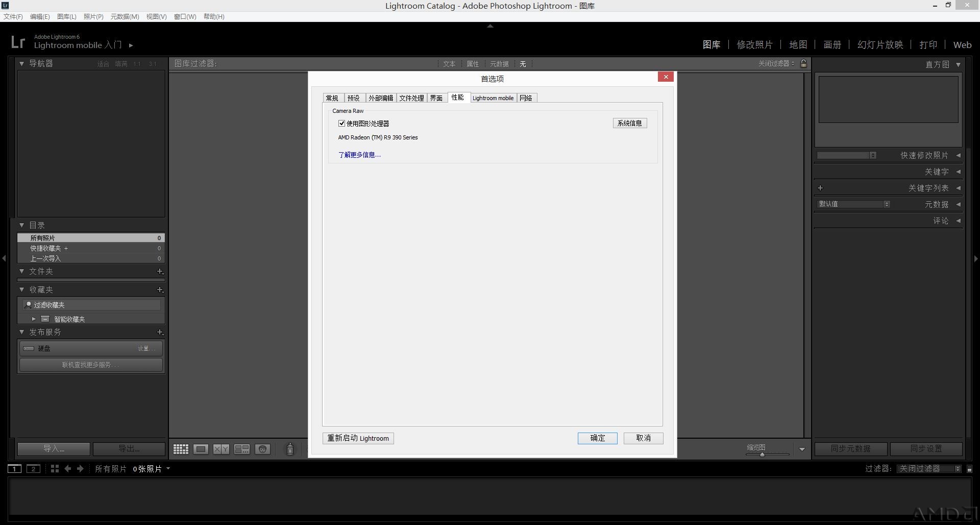The image size is (980, 525).
Task: Open Survey view icon
Action: (242, 449)
